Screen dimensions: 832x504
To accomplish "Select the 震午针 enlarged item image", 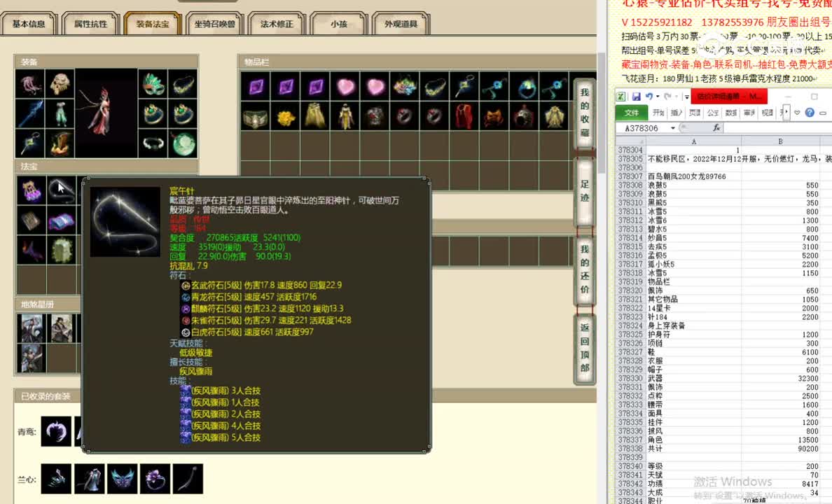I will [x=125, y=222].
